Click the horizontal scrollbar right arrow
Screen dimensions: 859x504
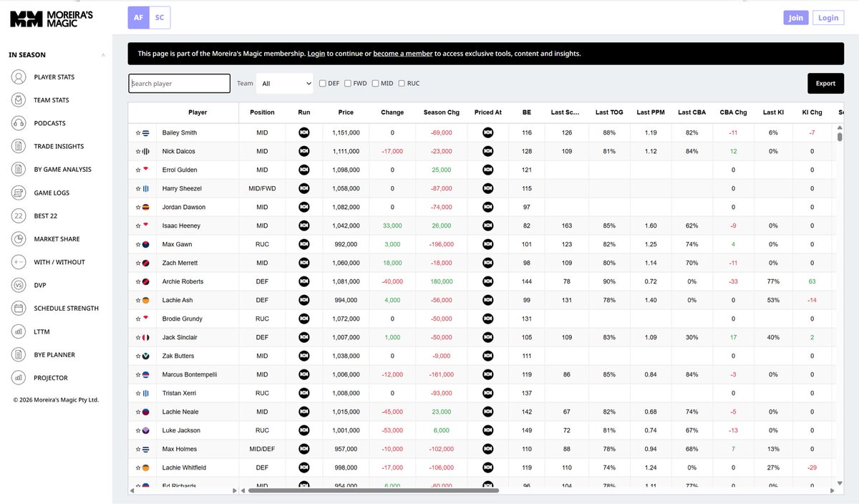tap(831, 490)
